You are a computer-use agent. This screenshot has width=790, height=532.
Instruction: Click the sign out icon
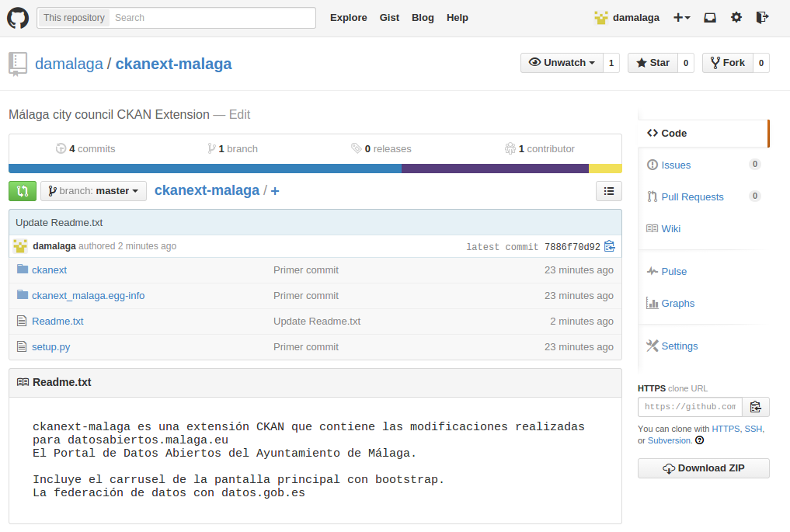click(762, 18)
